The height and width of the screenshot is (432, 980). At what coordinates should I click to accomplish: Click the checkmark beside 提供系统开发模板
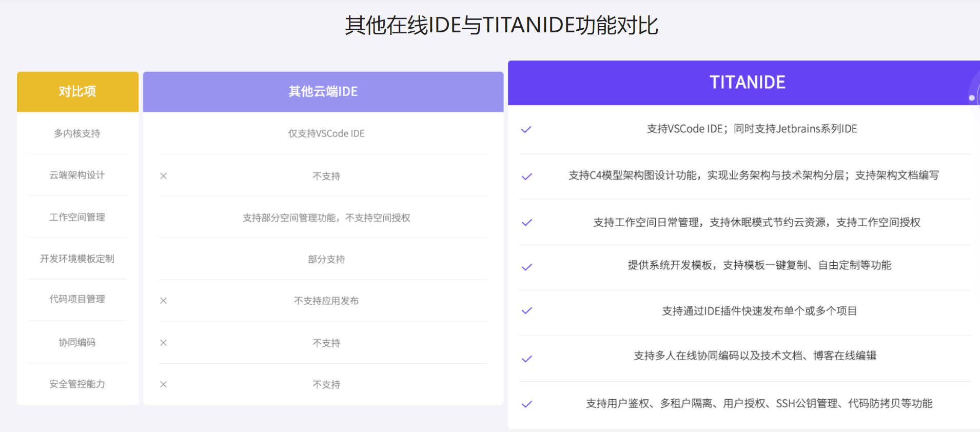526,267
